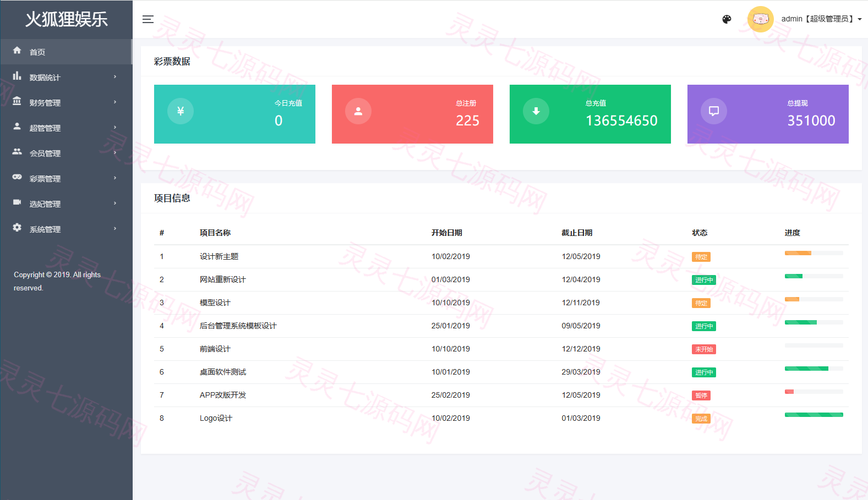This screenshot has width=868, height=500.
Task: Click the progress bar for 桌面软件测试
Action: click(814, 369)
